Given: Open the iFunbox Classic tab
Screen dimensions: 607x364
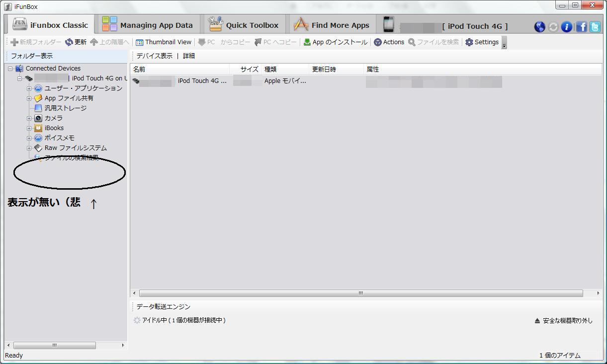Looking at the screenshot, I should coord(50,25).
